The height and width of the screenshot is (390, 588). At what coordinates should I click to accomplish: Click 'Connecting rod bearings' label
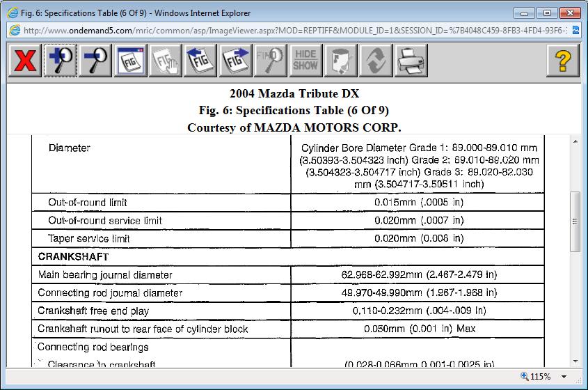[x=93, y=348]
